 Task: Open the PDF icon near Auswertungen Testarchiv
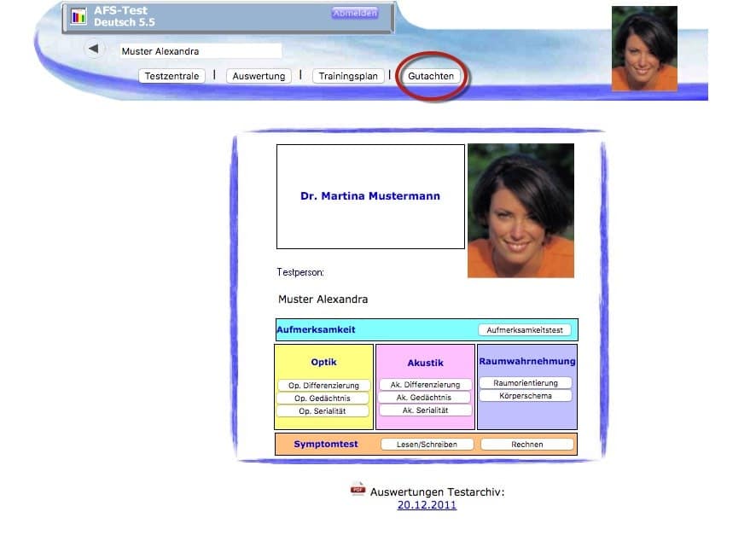tap(358, 489)
